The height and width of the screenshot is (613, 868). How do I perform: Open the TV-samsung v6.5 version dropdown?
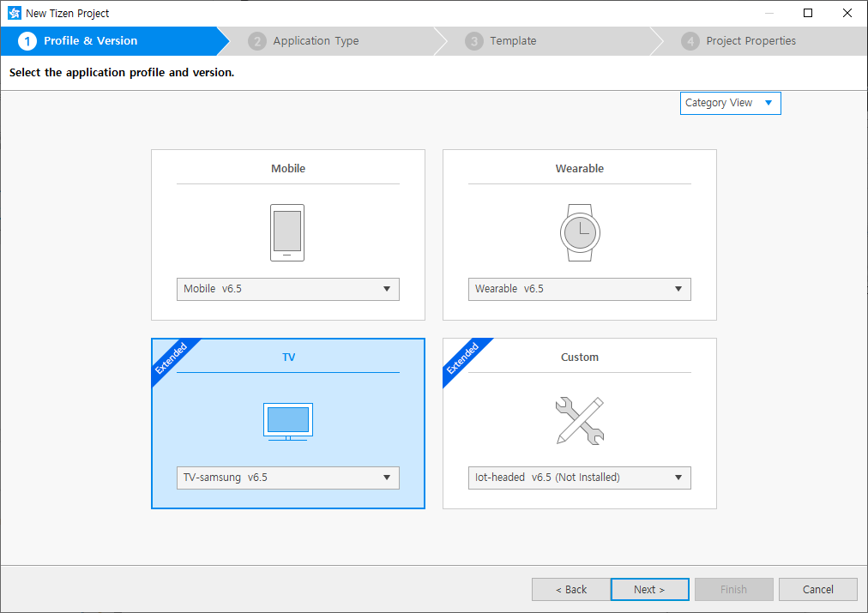coord(288,478)
